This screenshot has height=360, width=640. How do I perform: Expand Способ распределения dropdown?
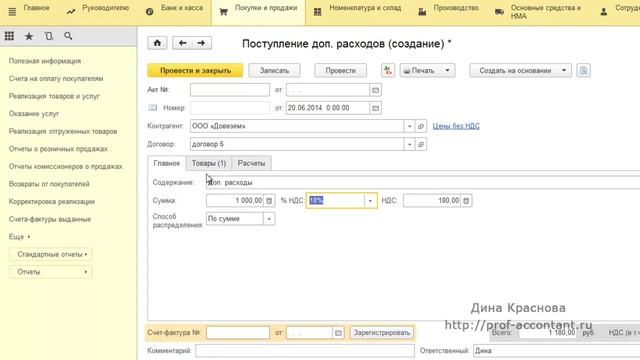[x=269, y=219]
